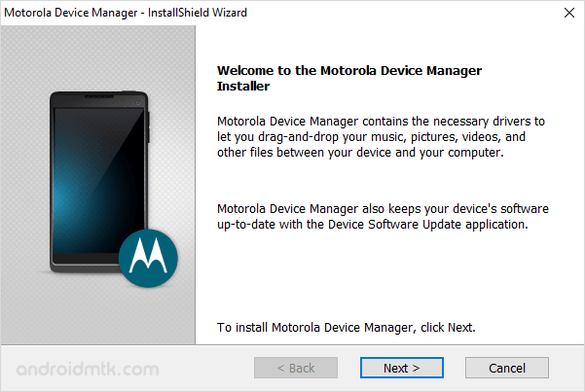Click the InstallShield Wizard title text
This screenshot has width=585, height=392.
tap(198, 13)
